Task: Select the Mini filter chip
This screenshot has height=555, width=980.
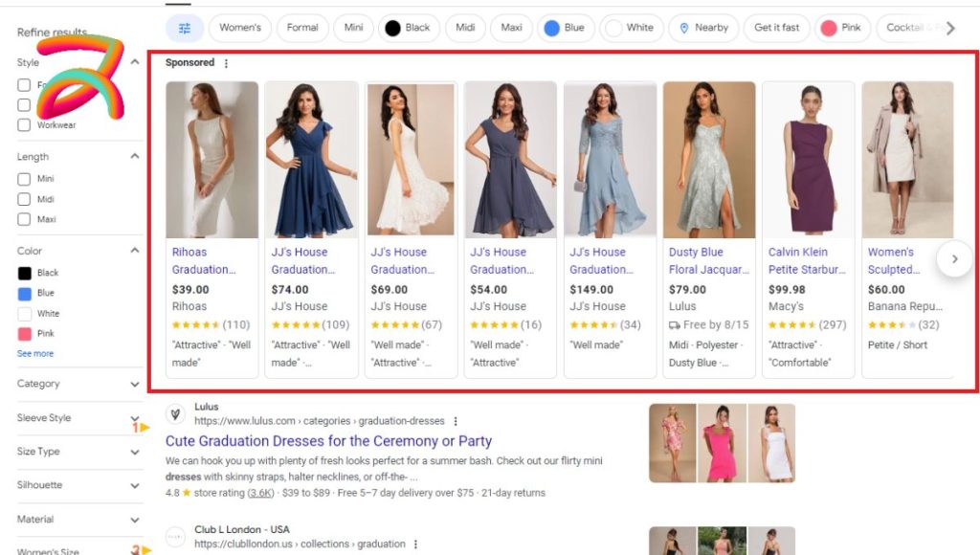Action: click(353, 28)
